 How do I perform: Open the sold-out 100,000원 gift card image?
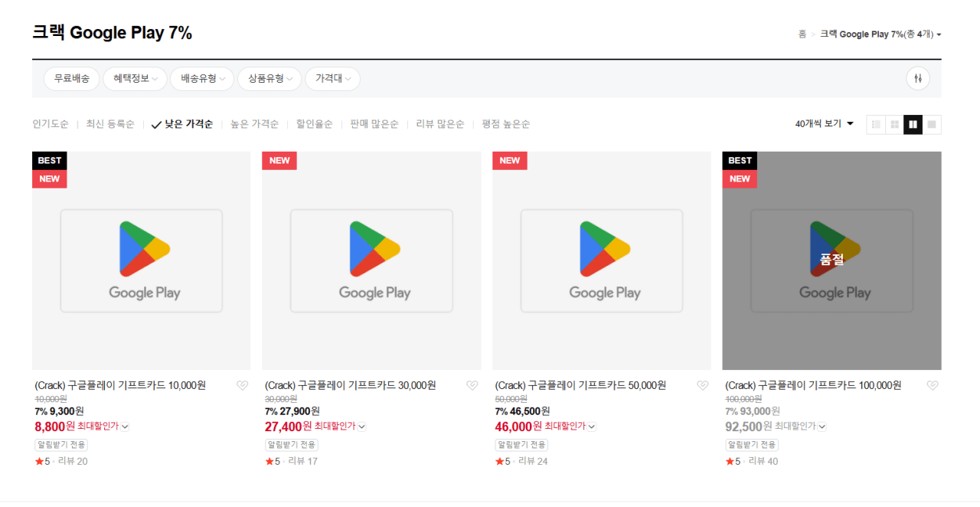click(832, 260)
